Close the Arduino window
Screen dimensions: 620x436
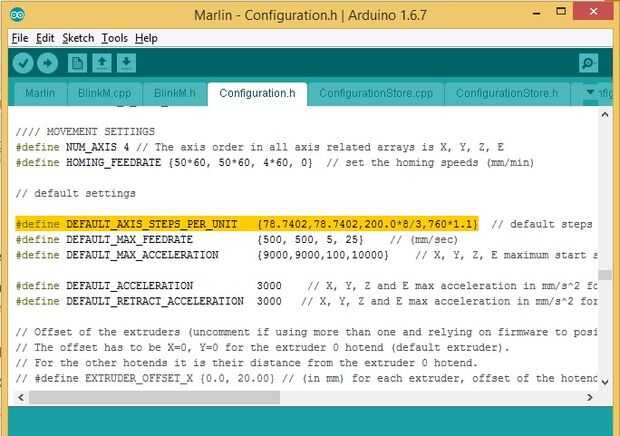click(594, 11)
